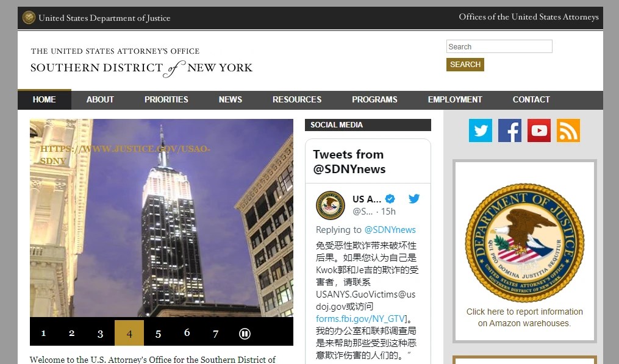Open the Facebook social media icon
The image size is (619, 364).
[x=510, y=130]
